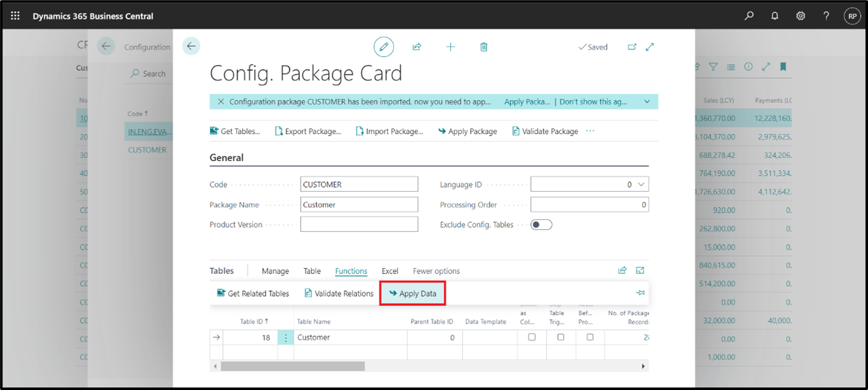The height and width of the screenshot is (390, 868).
Task: Open the Excel menu in Tables
Action: (390, 271)
